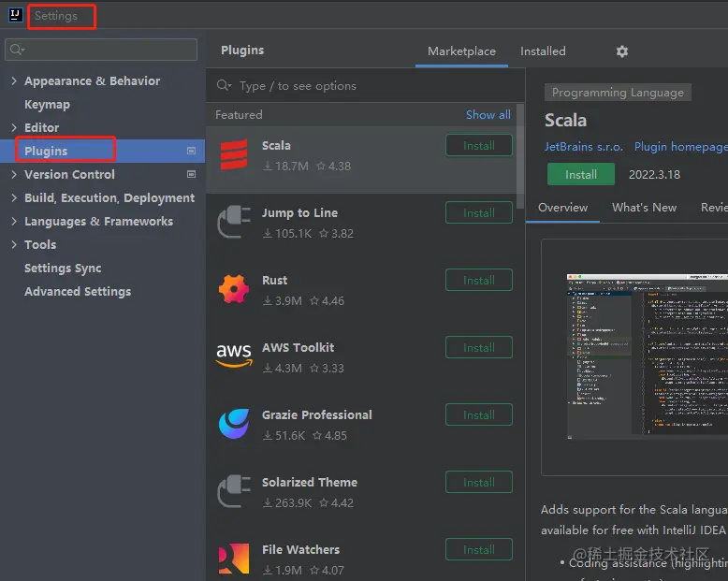Install the Scala plugin from list

[x=479, y=146]
